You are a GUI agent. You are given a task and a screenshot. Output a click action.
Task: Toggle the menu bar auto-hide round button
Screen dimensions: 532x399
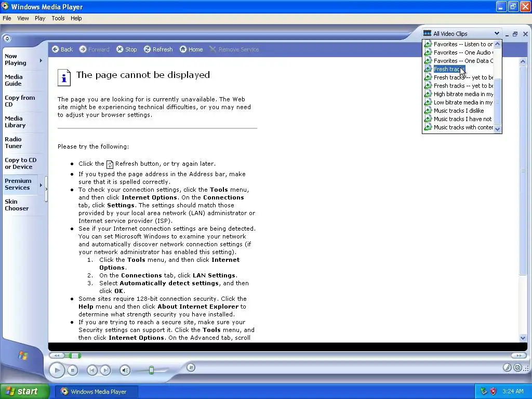coord(7,38)
